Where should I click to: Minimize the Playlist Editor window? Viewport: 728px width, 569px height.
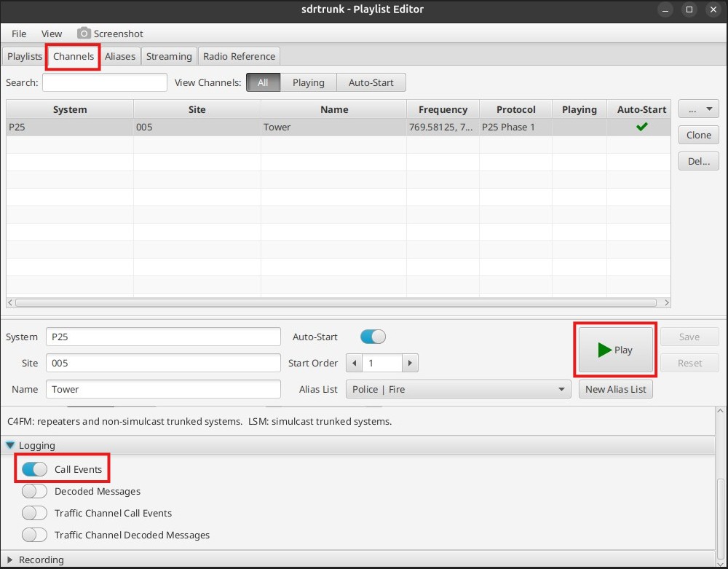[x=665, y=9]
